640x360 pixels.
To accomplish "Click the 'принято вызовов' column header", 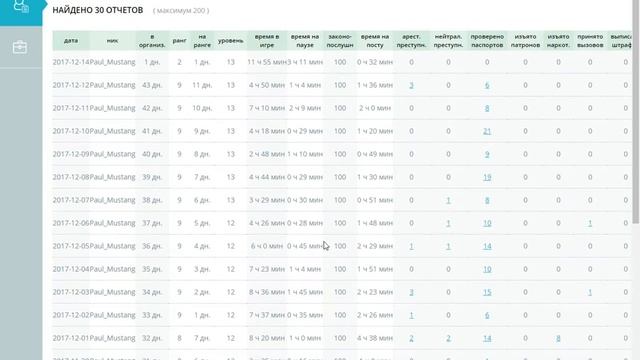I will (590, 41).
